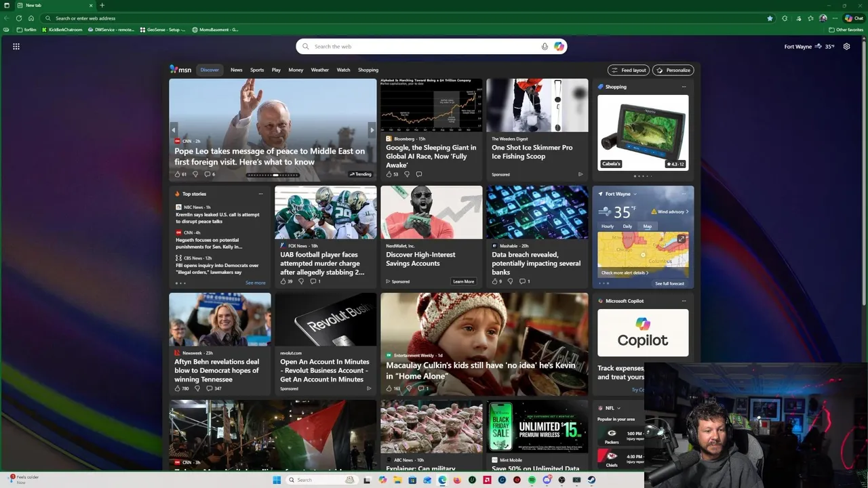
Task: Dislike the Data breach revealed story
Action: point(510,281)
